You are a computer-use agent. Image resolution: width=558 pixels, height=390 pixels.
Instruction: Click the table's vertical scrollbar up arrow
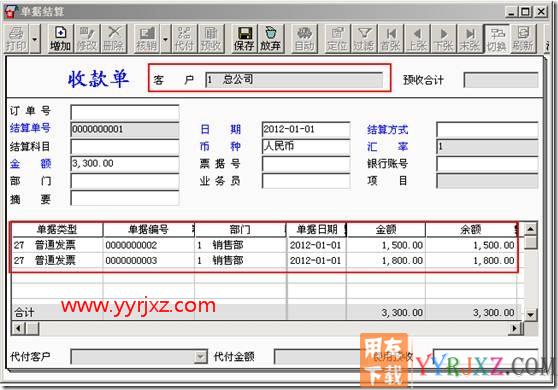(530, 229)
